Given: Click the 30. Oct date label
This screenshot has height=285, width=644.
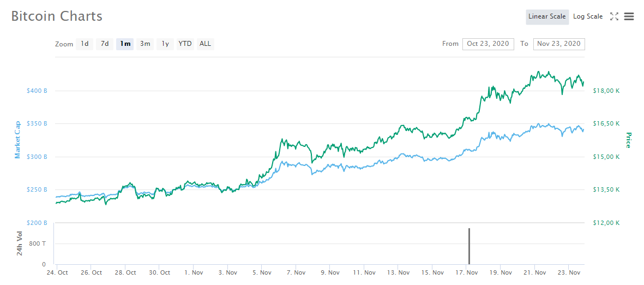Looking at the screenshot, I should (x=159, y=272).
